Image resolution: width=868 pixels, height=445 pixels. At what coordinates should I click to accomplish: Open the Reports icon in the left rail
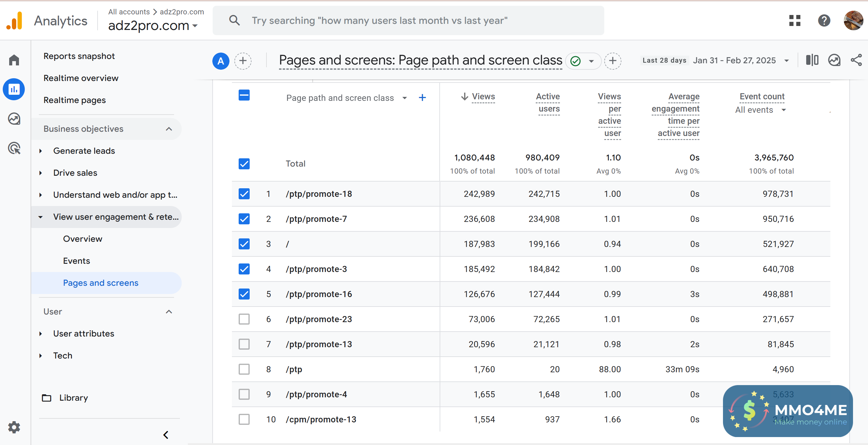14,89
